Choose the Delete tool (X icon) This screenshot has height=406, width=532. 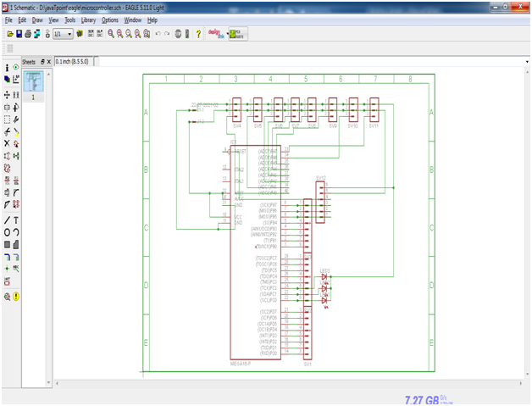coord(7,143)
